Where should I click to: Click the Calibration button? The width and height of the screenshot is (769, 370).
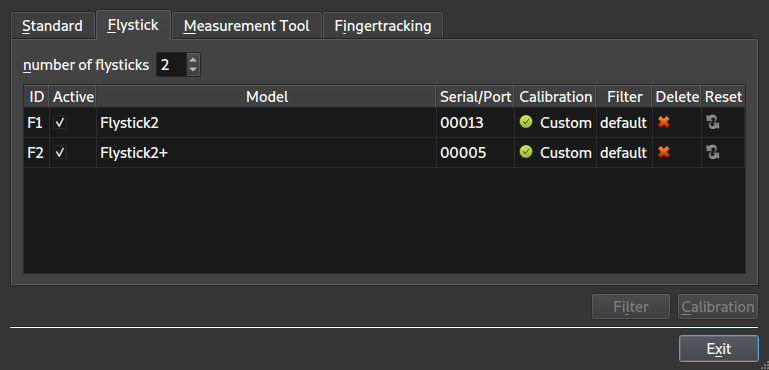tap(718, 307)
